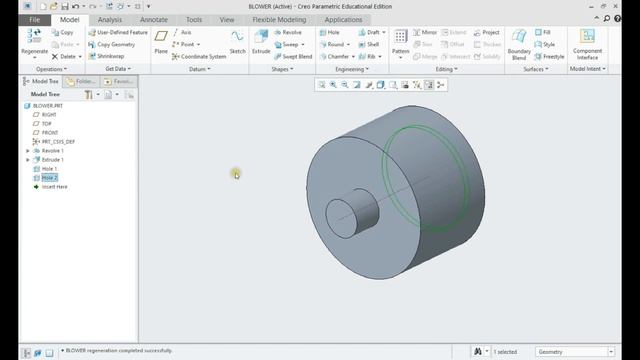Viewport: 640px width, 360px height.
Task: Click the Hole button in Engineering
Action: coord(330,32)
